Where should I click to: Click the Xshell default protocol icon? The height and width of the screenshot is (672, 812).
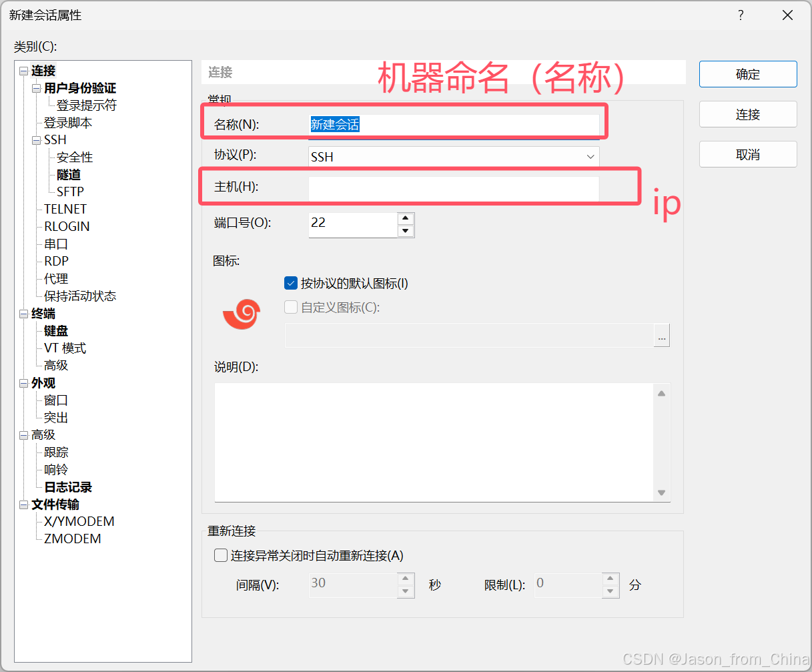pyautogui.click(x=241, y=314)
